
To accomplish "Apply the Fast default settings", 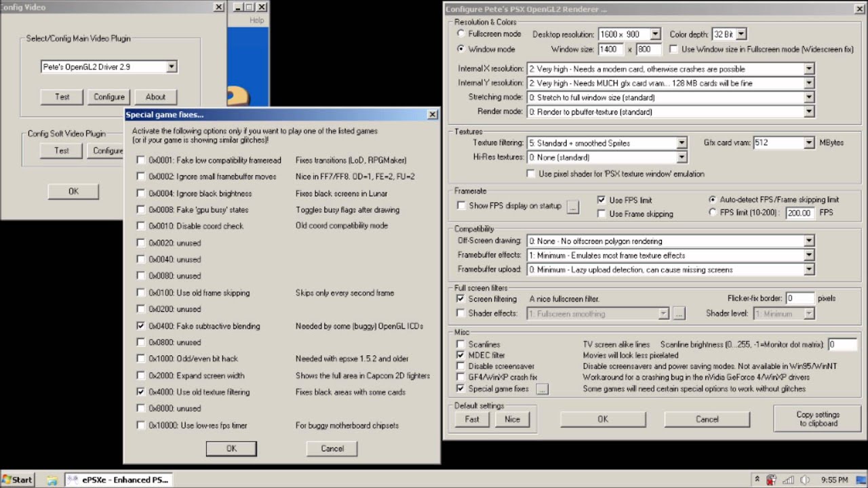I will [x=472, y=420].
